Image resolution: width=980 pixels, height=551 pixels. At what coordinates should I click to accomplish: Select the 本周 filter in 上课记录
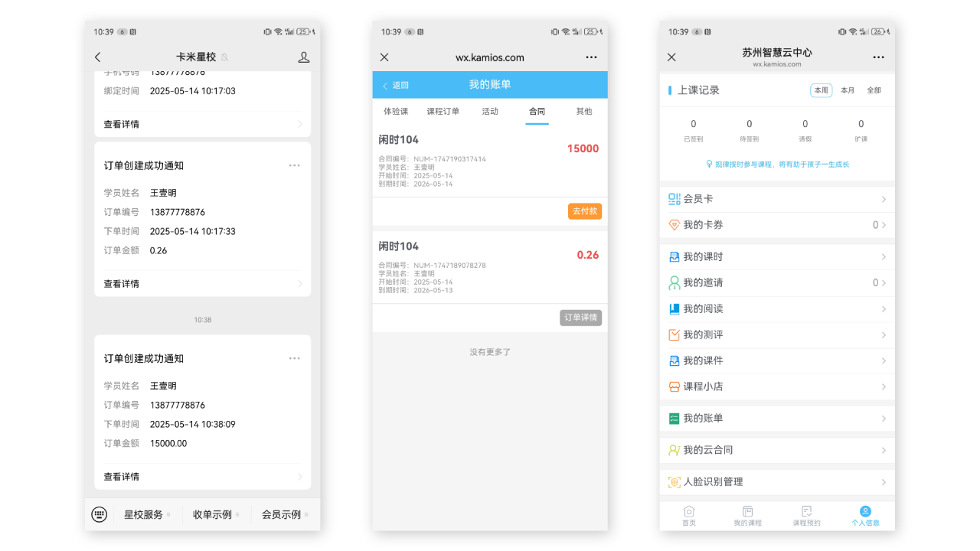click(x=822, y=90)
